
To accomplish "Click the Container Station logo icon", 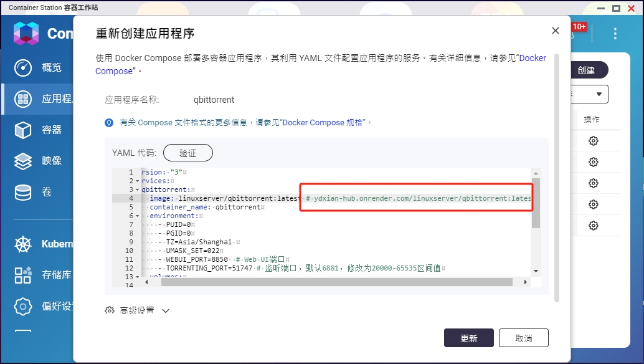I will (x=26, y=33).
